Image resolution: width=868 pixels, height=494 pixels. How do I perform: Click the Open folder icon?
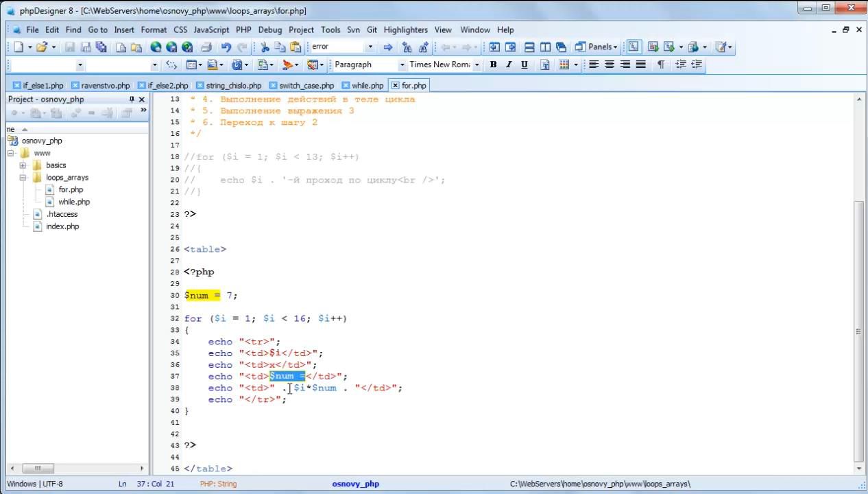coord(42,47)
